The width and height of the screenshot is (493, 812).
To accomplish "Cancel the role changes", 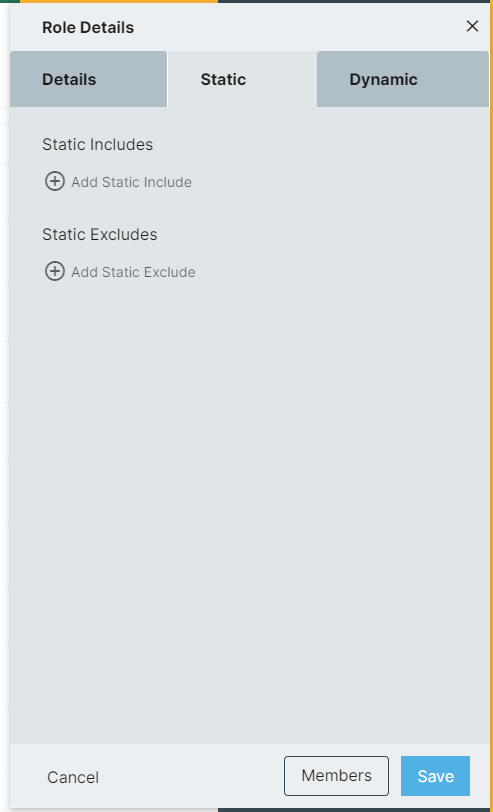I will point(73,777).
